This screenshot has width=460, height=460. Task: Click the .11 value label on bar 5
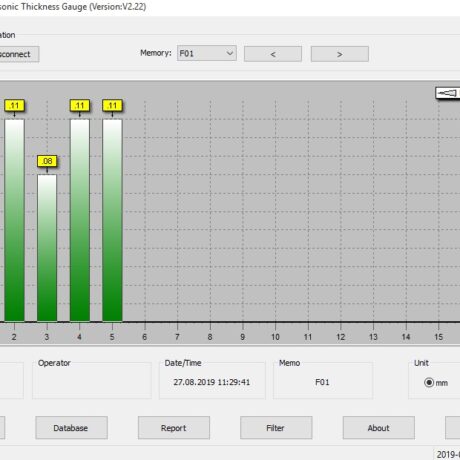[112, 106]
